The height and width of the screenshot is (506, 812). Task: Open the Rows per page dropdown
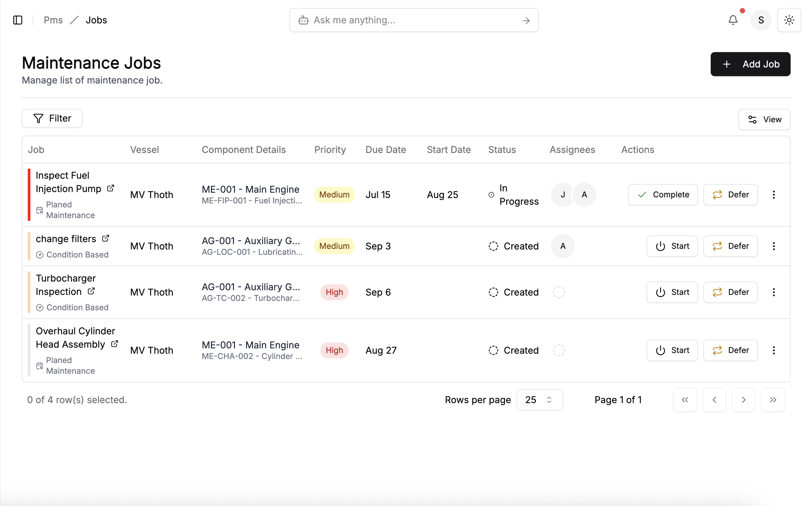[539, 399]
